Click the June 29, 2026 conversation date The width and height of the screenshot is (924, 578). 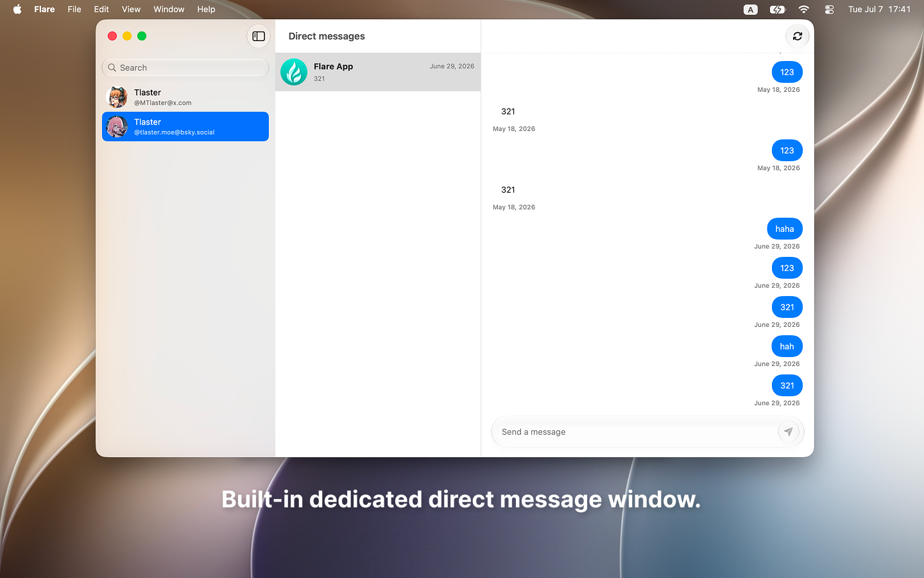pos(452,66)
